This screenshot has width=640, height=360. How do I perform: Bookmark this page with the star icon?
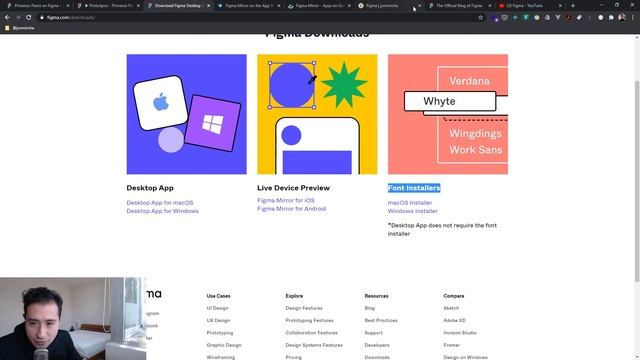[x=480, y=18]
